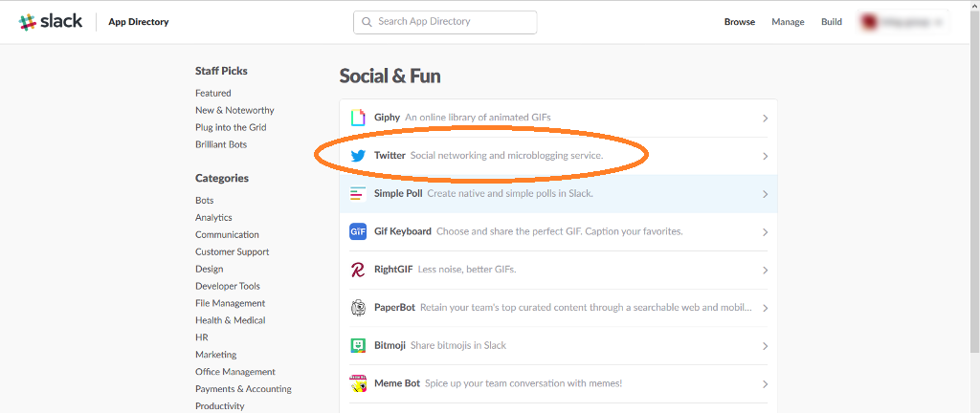Open the Manage menu in header
Viewport: 980px width, 413px height.
point(788,22)
